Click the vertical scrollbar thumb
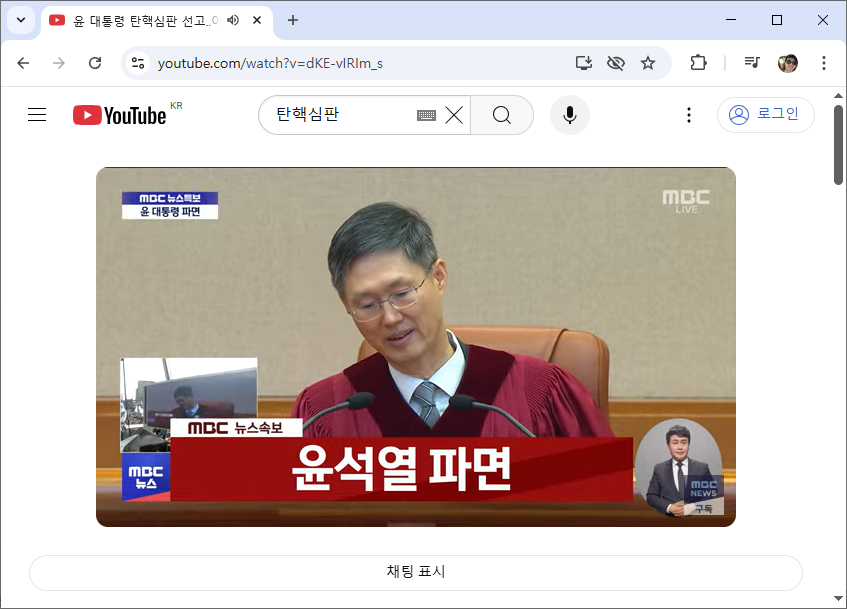 [838, 145]
